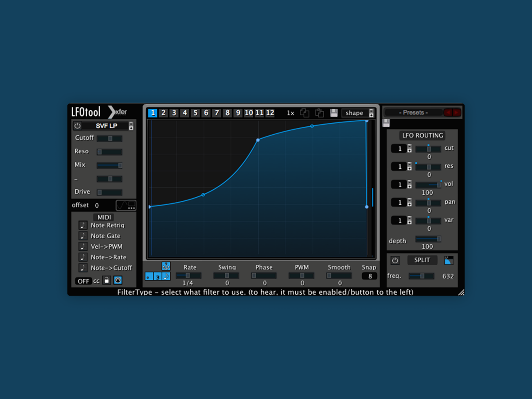Viewport: 532px width, 399px height.
Task: Click the split freq. slider
Action: coord(422,276)
